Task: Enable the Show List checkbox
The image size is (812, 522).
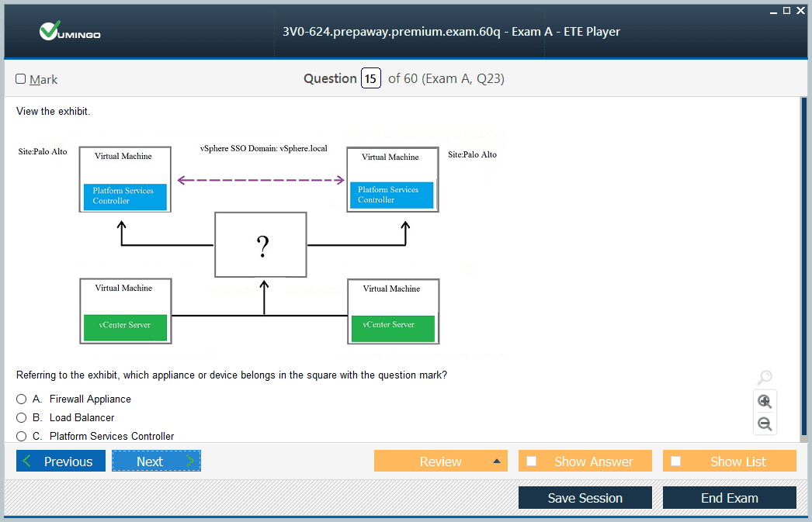Action: 676,462
